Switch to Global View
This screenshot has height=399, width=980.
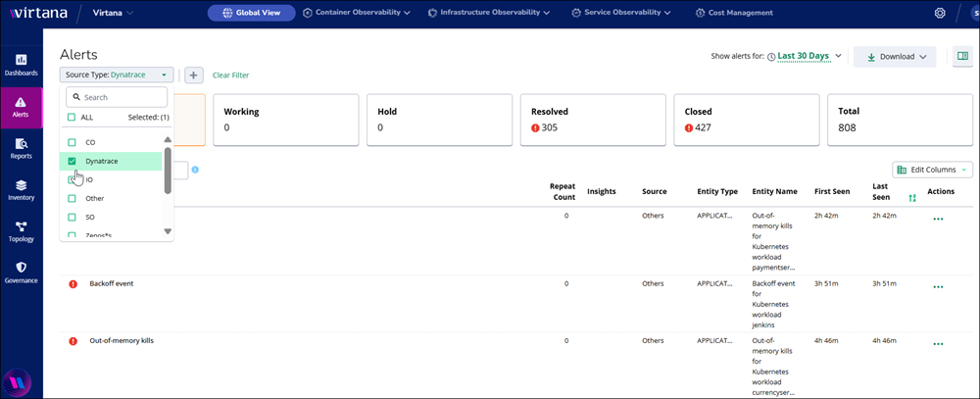251,13
